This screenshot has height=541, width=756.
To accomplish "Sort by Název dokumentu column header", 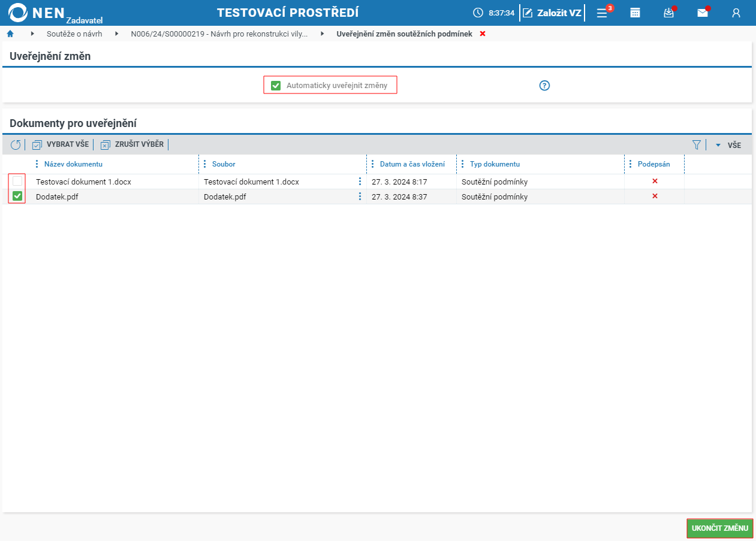I will click(73, 164).
